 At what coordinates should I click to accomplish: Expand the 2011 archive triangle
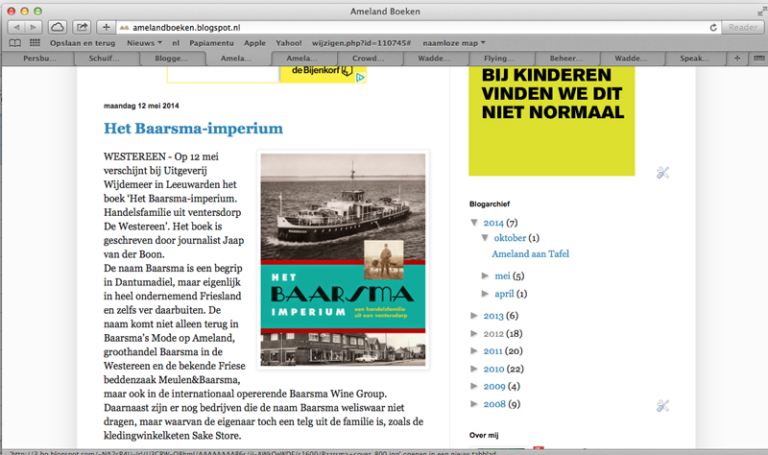474,351
